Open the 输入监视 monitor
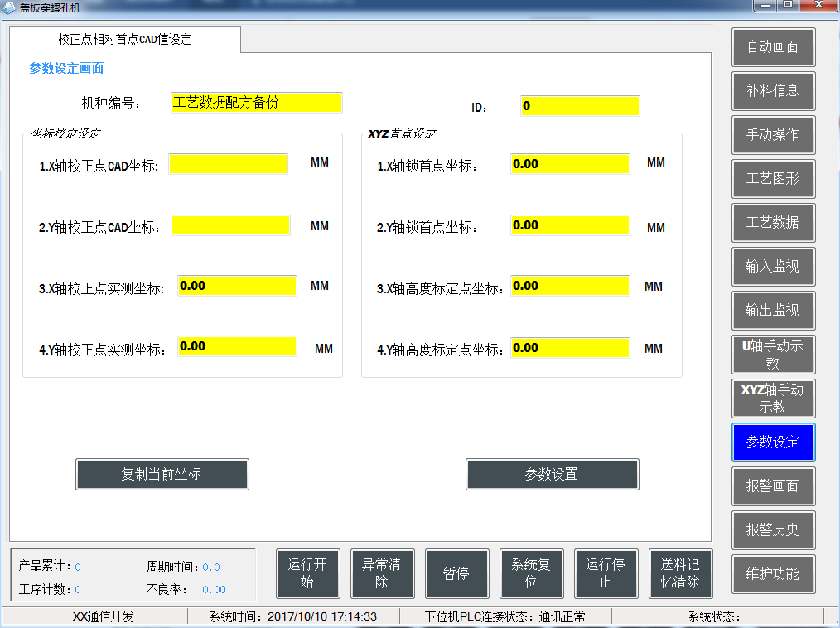The width and height of the screenshot is (840, 628). coord(773,266)
